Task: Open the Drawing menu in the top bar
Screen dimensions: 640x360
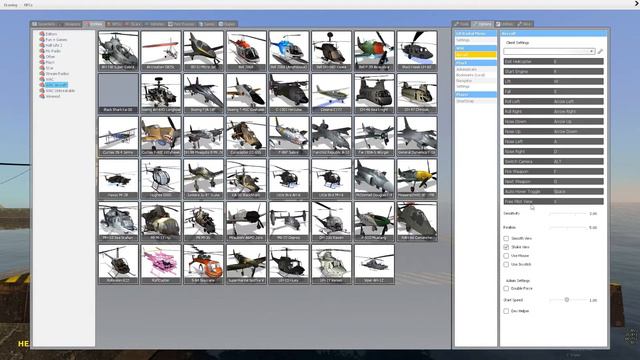Action: pyautogui.click(x=11, y=5)
